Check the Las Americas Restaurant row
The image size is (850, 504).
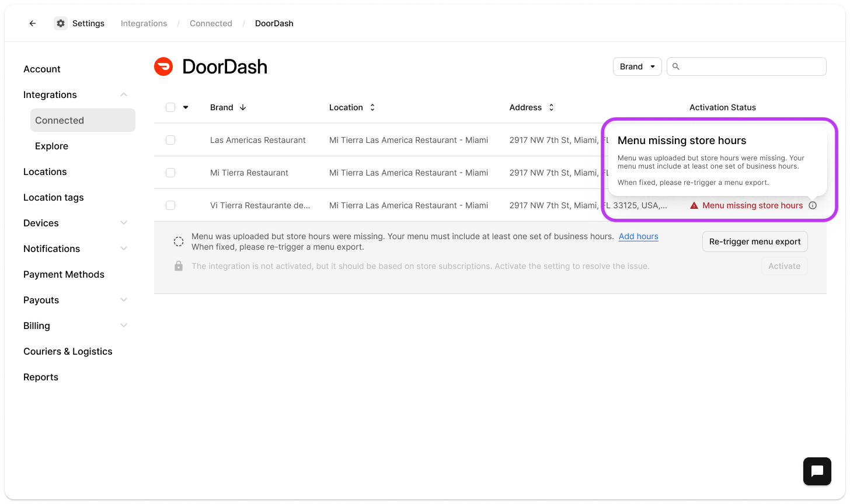click(170, 140)
